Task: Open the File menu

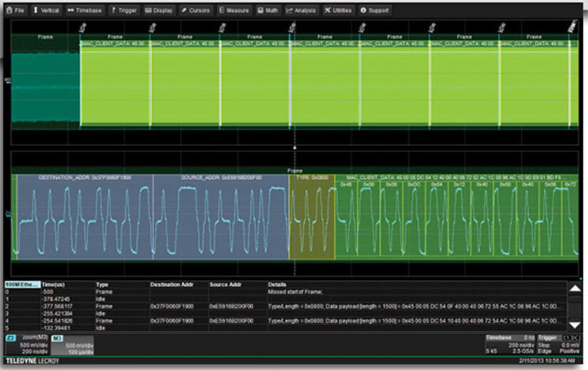Action: (x=16, y=10)
